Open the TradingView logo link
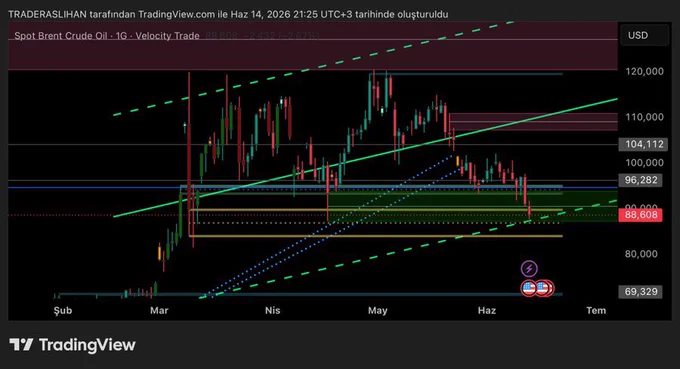Screen dimensions: 680x369 coord(72,345)
